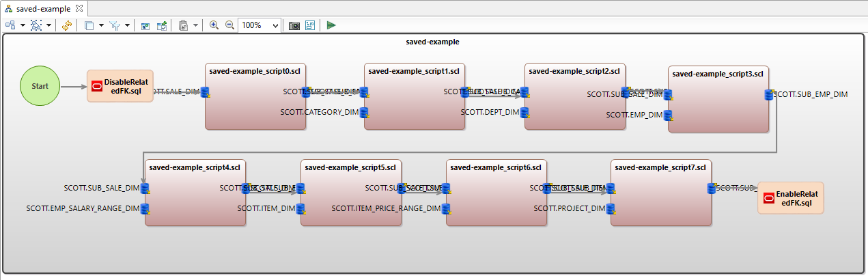The image size is (868, 280).
Task: Click the SCOTT.PROJECT_DIM label
Action: (x=570, y=208)
